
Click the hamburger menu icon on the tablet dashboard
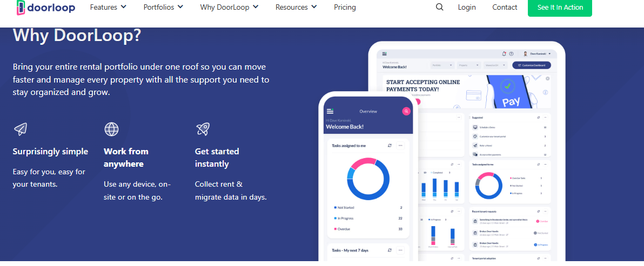(x=385, y=54)
